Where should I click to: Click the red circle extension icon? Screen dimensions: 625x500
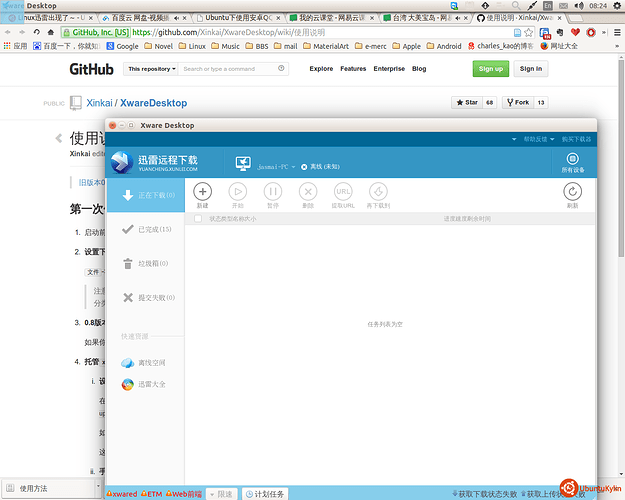click(x=591, y=32)
